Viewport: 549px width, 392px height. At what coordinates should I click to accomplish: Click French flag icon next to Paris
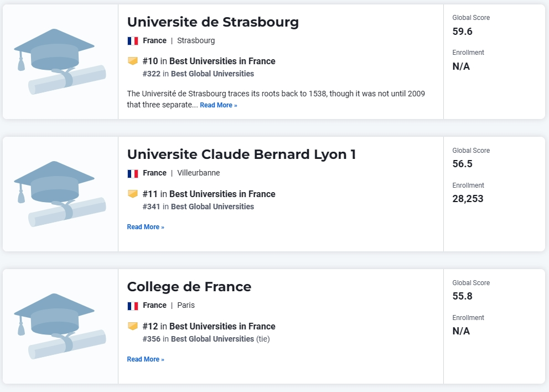133,306
